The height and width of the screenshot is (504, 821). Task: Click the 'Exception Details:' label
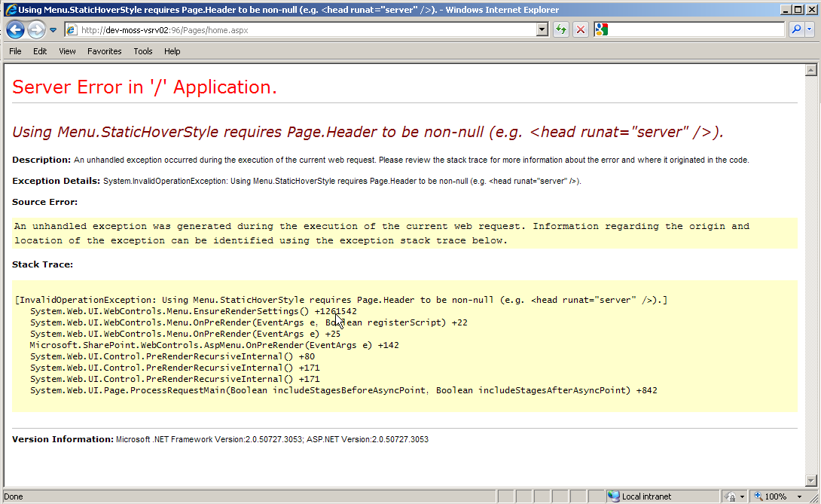pos(56,181)
